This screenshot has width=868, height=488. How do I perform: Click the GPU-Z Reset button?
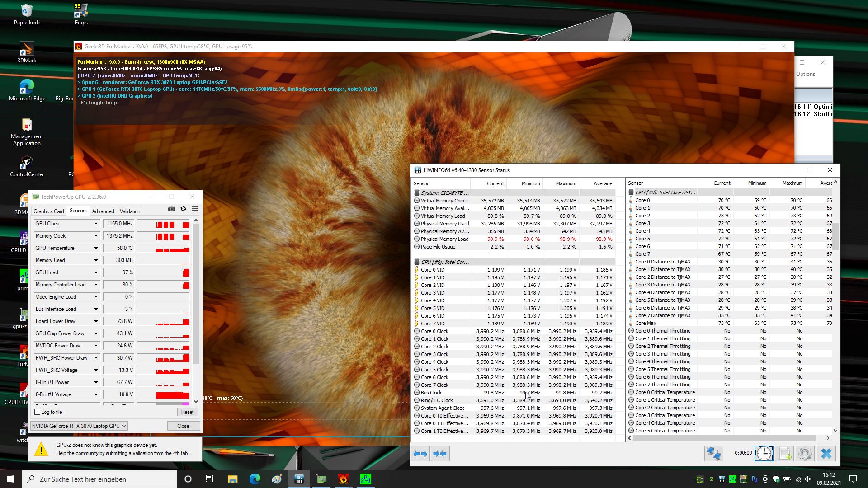pos(187,412)
